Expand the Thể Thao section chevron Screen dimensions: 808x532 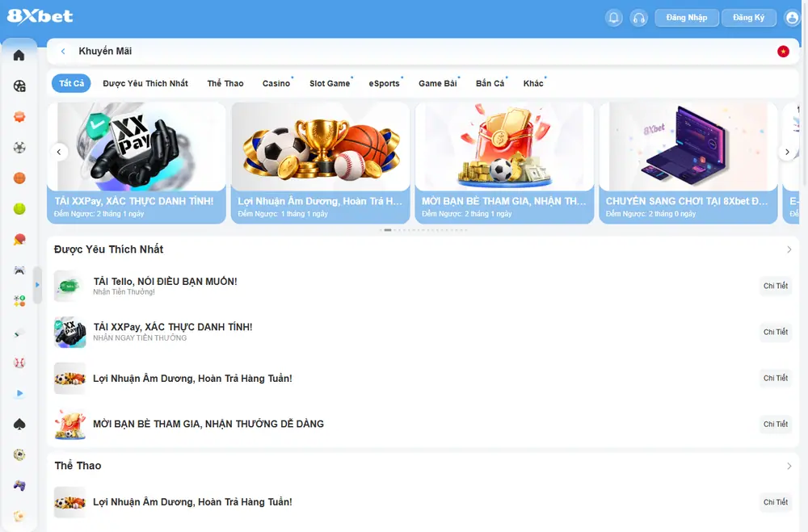tap(789, 466)
